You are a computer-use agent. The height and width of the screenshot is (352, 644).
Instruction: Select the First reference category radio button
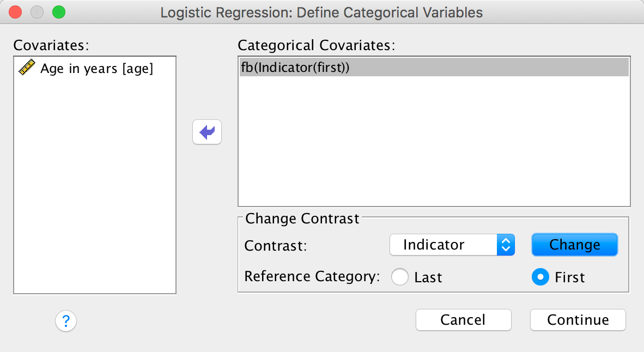pyautogui.click(x=540, y=277)
